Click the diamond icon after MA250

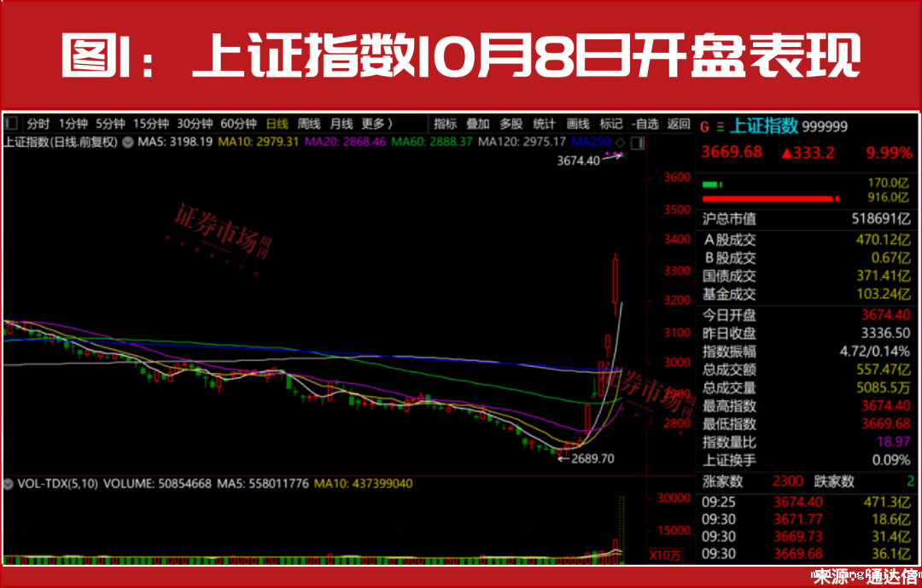point(621,143)
